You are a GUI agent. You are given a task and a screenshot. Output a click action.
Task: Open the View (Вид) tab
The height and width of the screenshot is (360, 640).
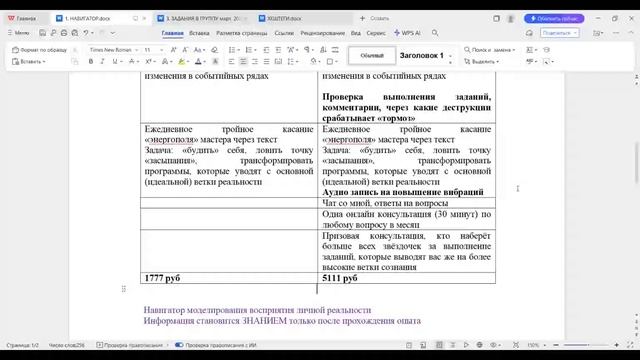click(356, 33)
